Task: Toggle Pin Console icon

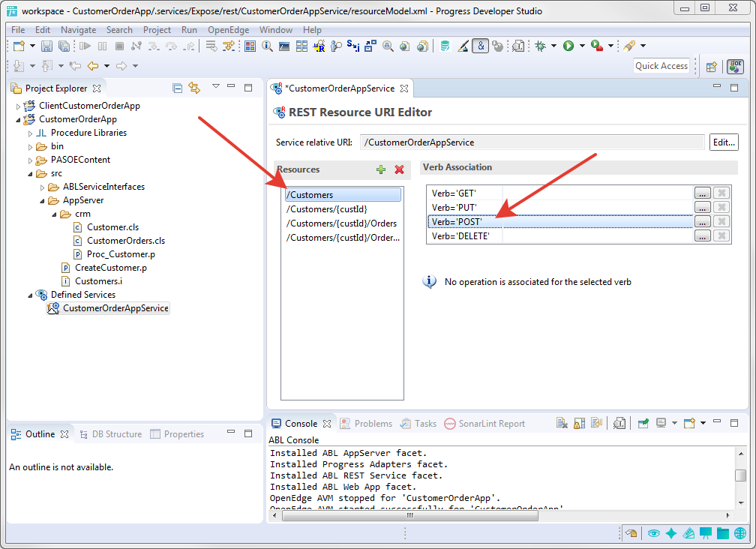Action: [643, 423]
